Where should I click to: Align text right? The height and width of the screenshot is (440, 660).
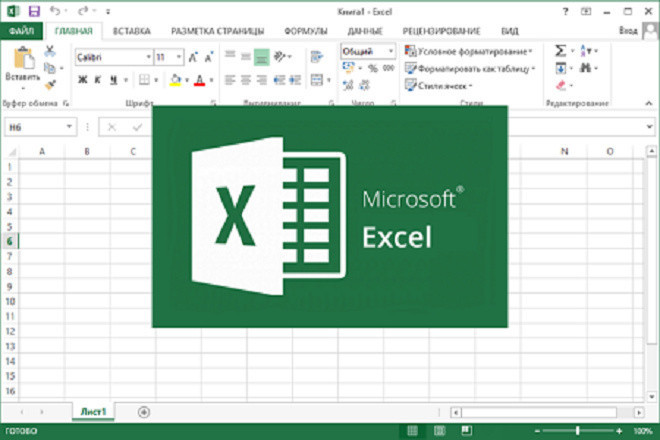click(261, 80)
